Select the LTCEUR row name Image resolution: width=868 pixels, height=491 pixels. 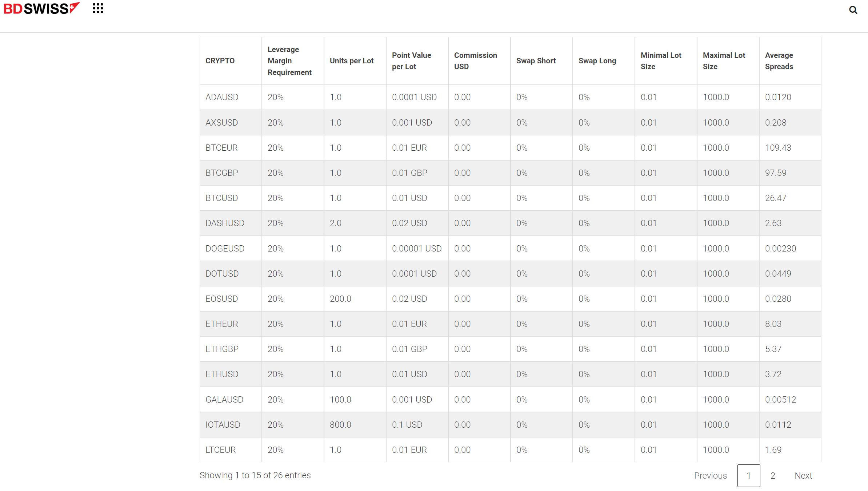[x=220, y=450]
